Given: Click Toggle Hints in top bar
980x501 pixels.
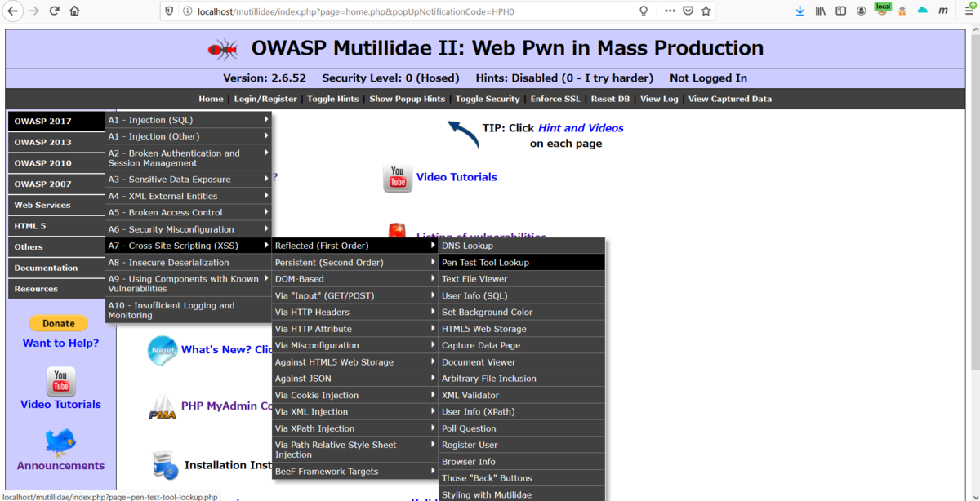Looking at the screenshot, I should (332, 99).
